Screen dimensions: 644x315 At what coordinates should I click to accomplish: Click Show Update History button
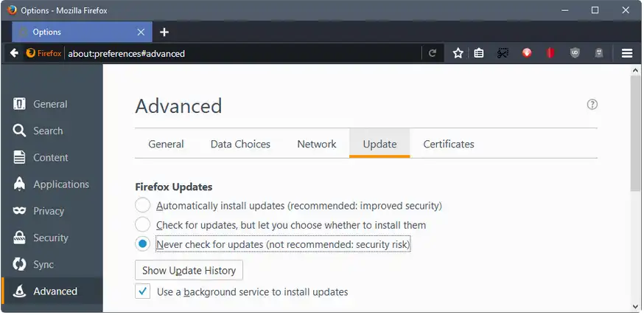(189, 270)
